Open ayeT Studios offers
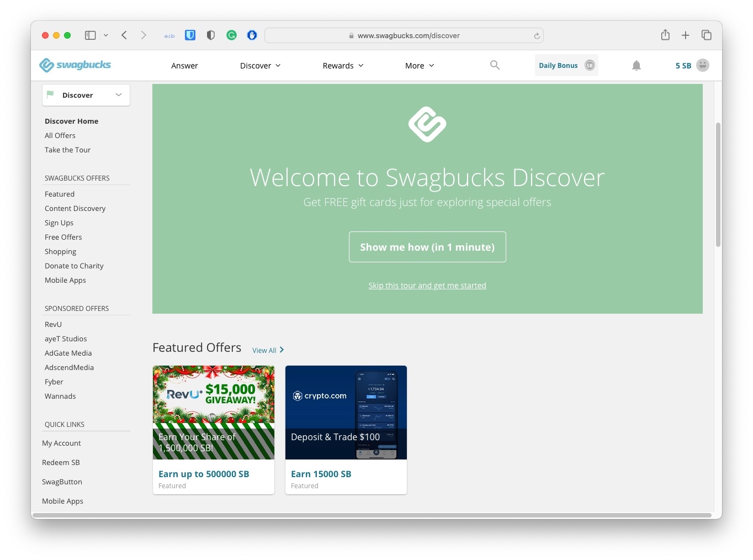Viewport: 753px width, 560px height. coord(66,339)
